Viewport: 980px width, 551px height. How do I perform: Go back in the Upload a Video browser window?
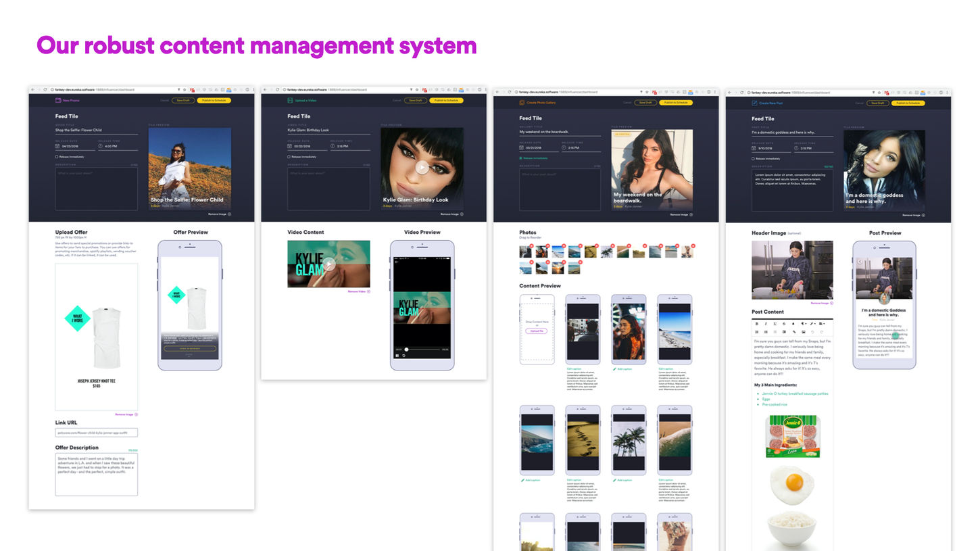[265, 90]
